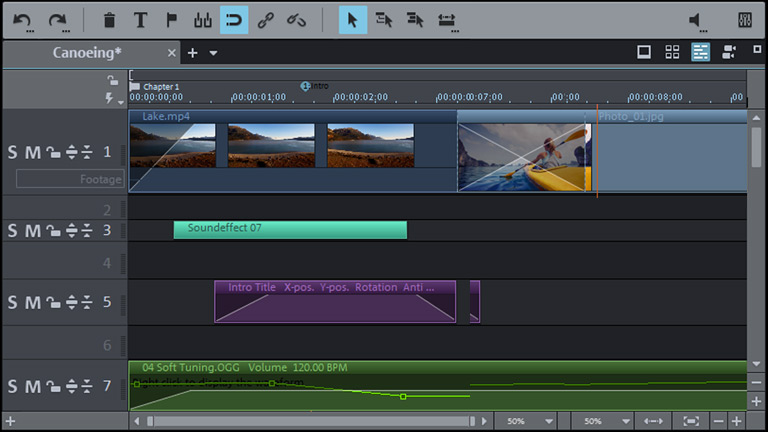Zoom in horizontally with bottom plus
Image resolution: width=768 pixels, height=432 pixels.
[x=737, y=421]
